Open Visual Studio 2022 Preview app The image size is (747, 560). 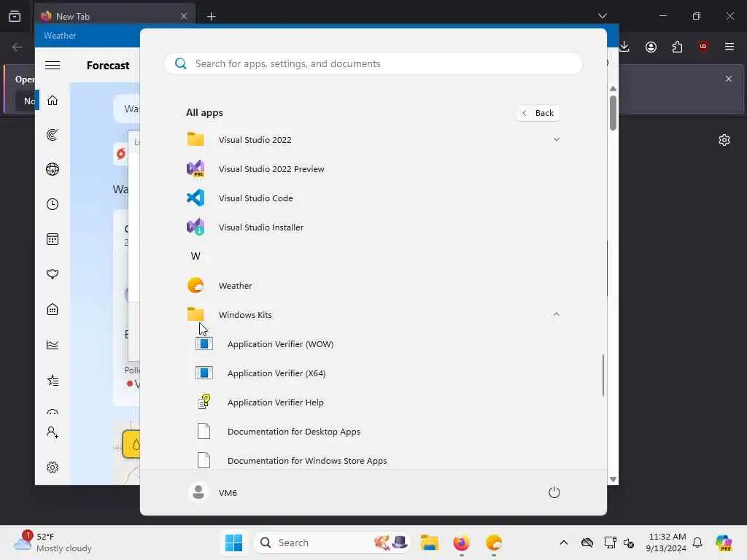373,169
